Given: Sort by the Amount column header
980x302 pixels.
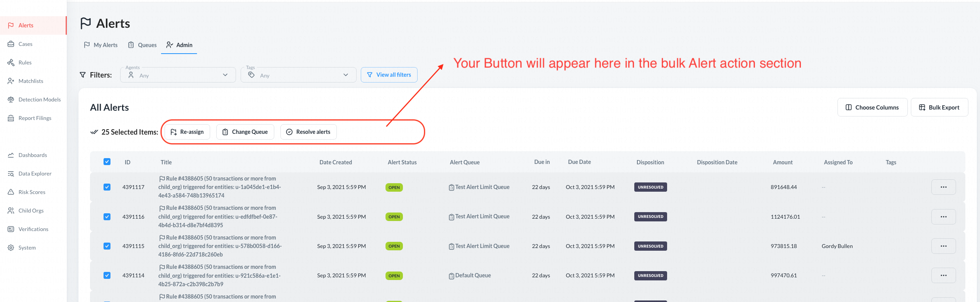Looking at the screenshot, I should tap(783, 162).
